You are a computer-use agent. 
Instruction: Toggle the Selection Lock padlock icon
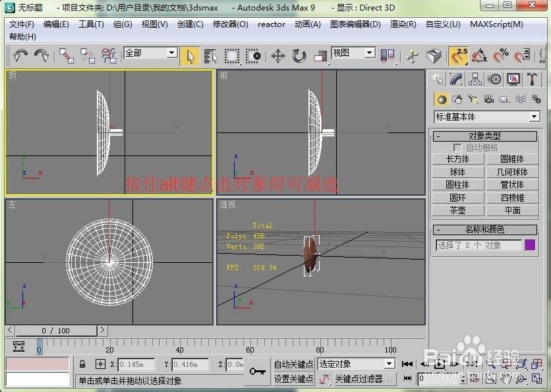82,364
